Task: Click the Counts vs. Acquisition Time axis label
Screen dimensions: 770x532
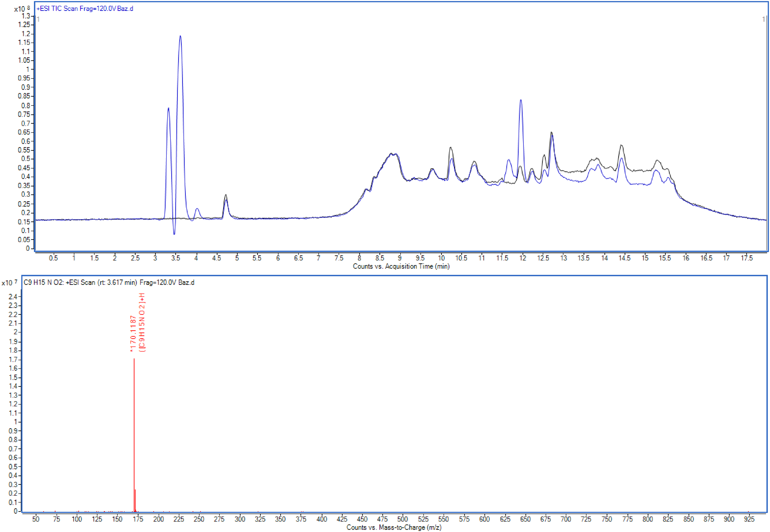Action: point(401,266)
